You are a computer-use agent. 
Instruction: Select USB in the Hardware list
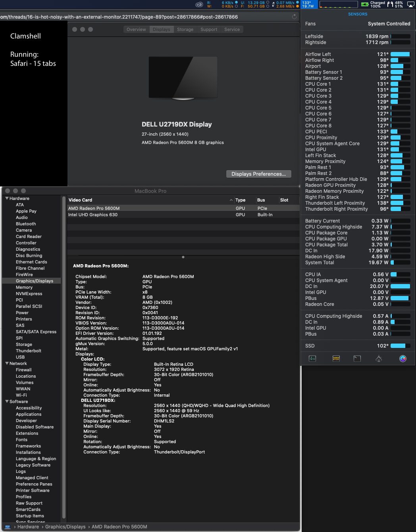pyautogui.click(x=20, y=357)
